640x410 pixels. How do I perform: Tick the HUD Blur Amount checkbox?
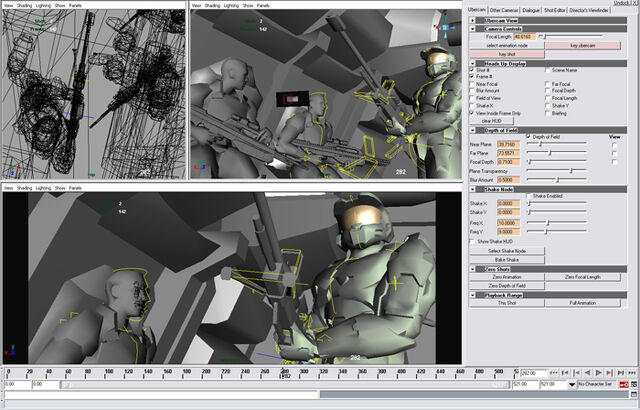[472, 91]
